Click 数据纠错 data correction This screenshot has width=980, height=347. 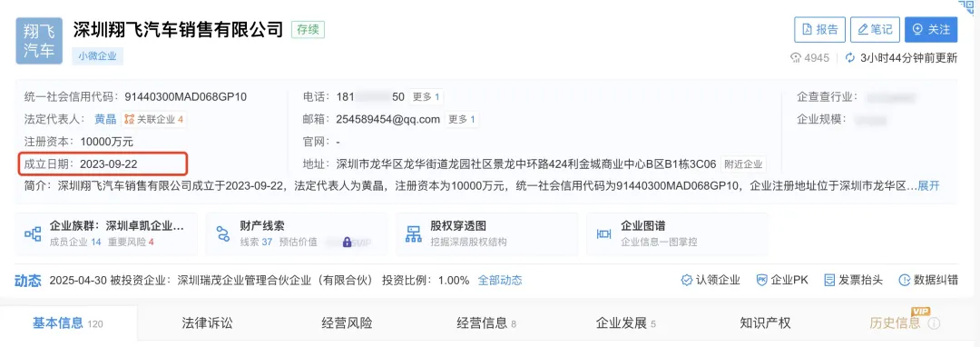click(x=928, y=280)
